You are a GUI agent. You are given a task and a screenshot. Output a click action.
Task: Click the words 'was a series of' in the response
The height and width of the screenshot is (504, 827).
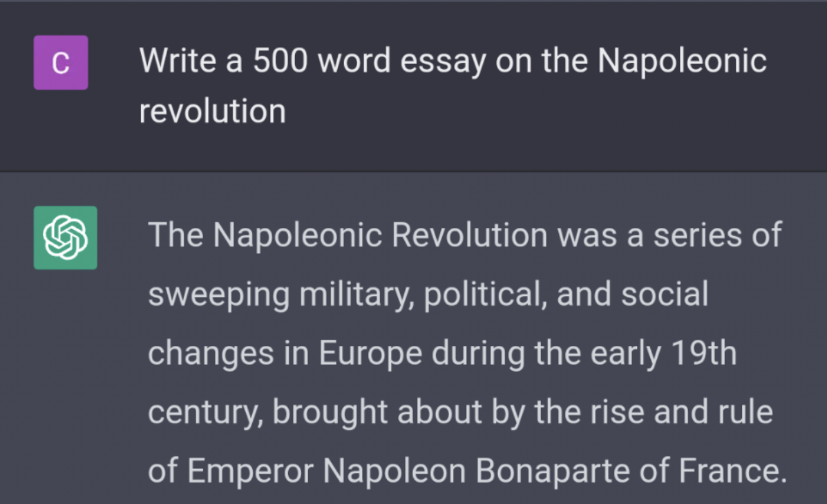[x=670, y=235]
